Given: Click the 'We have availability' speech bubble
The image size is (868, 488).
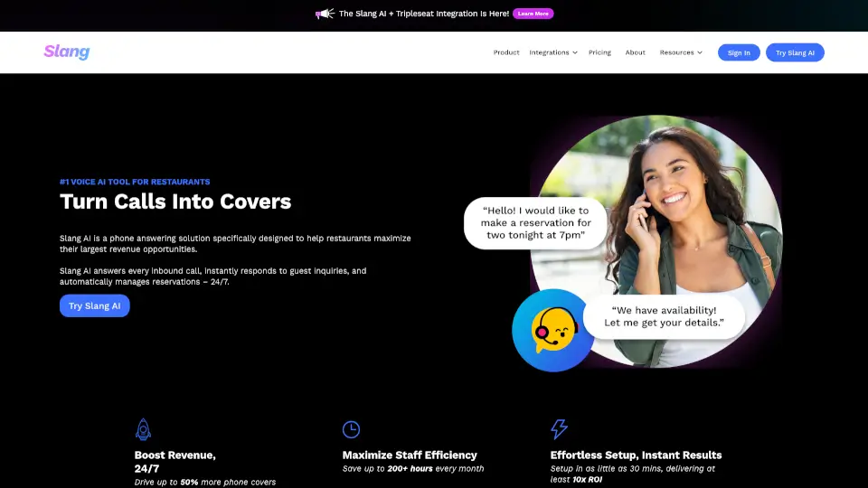Looking at the screenshot, I should (x=664, y=317).
